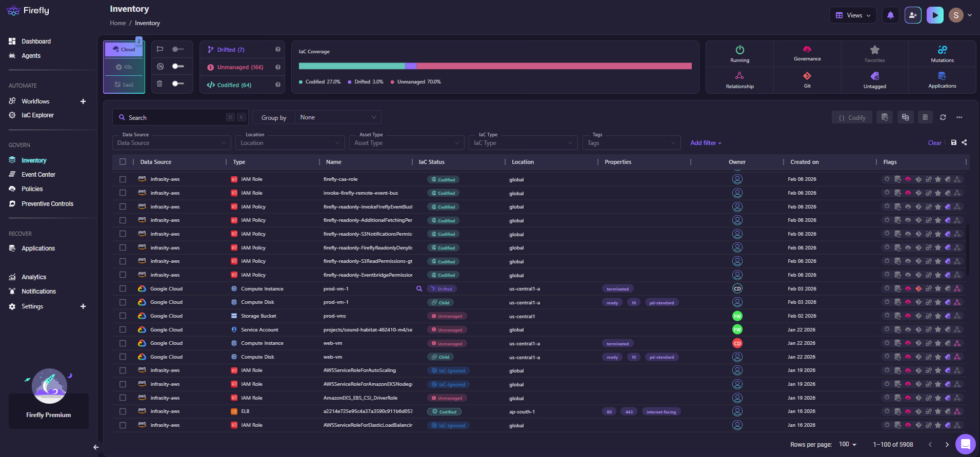Filter assets by Running state
Image resolution: width=980 pixels, height=457 pixels.
(739, 54)
